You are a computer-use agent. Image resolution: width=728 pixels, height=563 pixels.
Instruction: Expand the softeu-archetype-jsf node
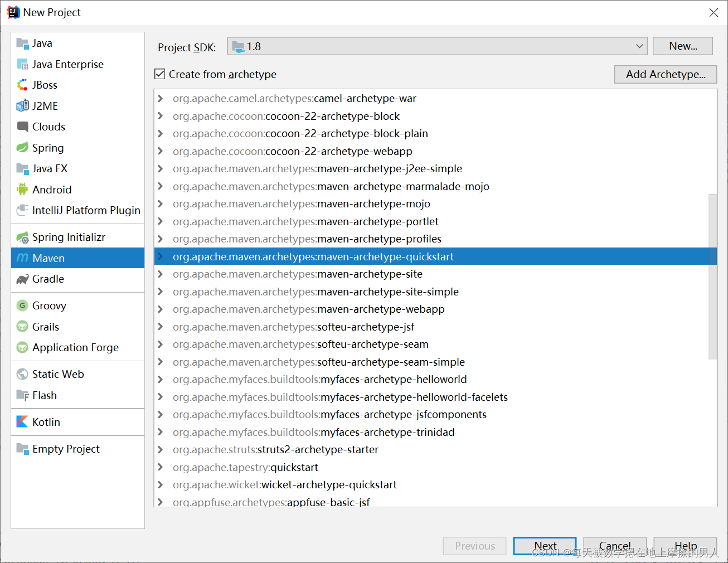[161, 327]
